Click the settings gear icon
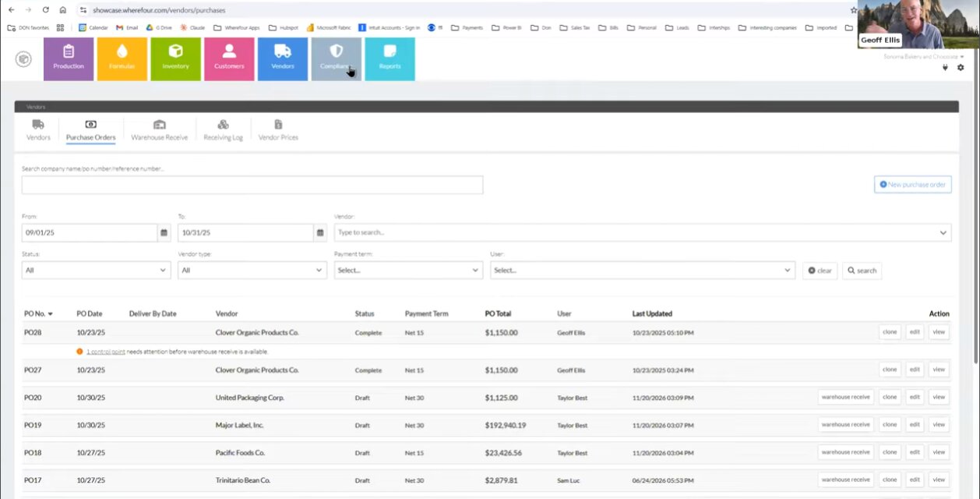 point(961,68)
